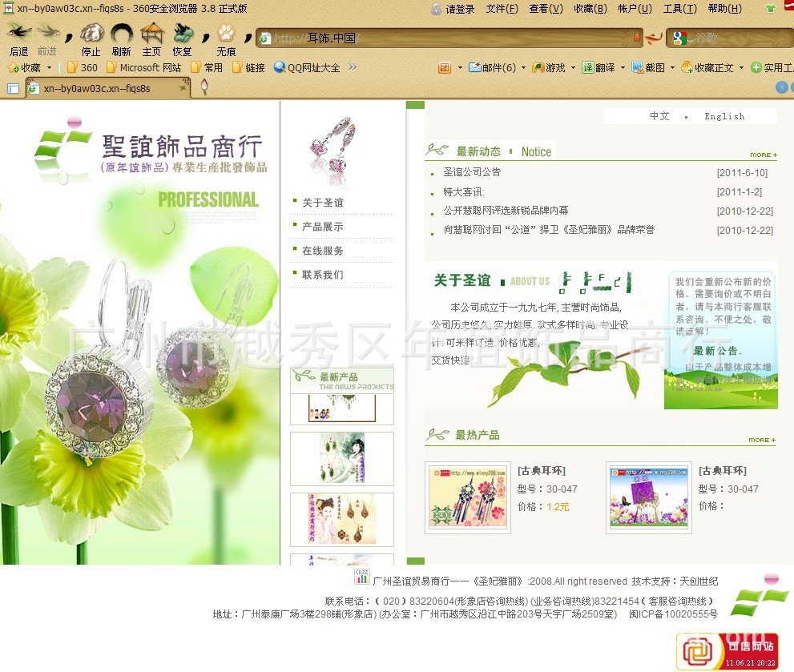Go to Home (主页) pavilion icon
Screen dimensions: 794x672
151,34
